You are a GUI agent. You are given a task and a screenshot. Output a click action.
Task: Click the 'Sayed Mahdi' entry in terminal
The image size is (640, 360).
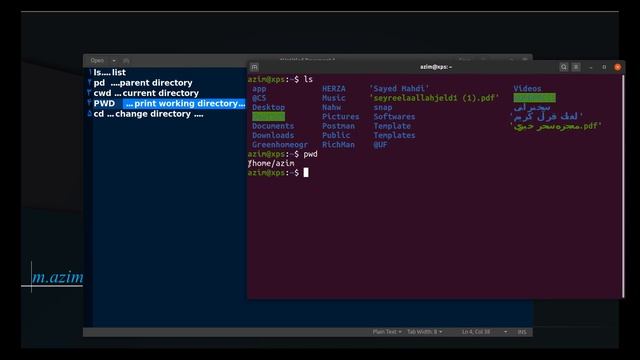click(x=399, y=89)
